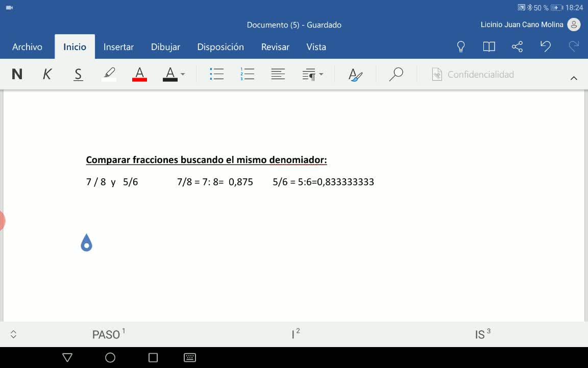The height and width of the screenshot is (368, 588).
Task: Insert a bulleted list
Action: click(x=217, y=74)
